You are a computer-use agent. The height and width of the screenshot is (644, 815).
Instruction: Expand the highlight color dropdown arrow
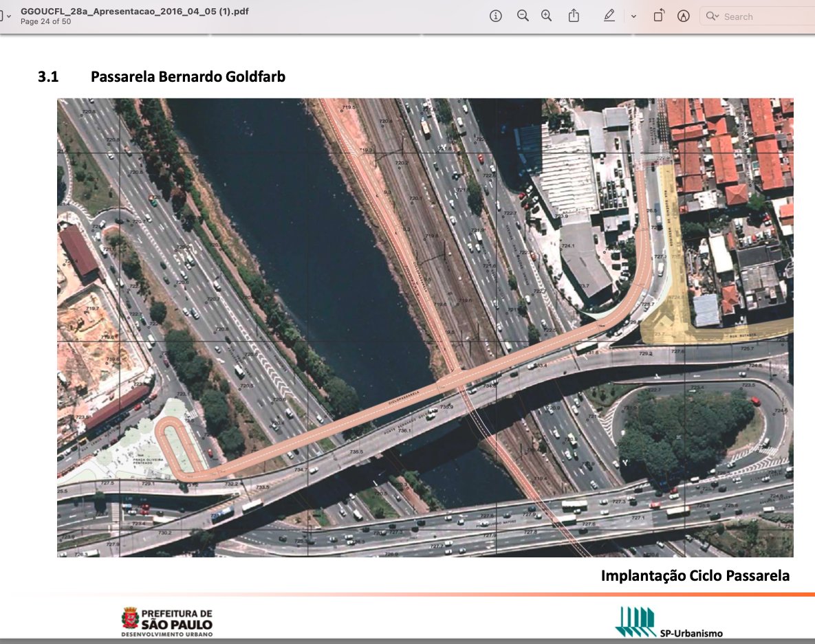(x=633, y=16)
